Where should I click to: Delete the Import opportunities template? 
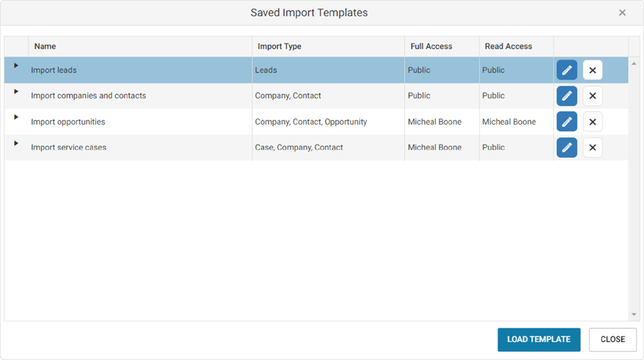point(592,122)
